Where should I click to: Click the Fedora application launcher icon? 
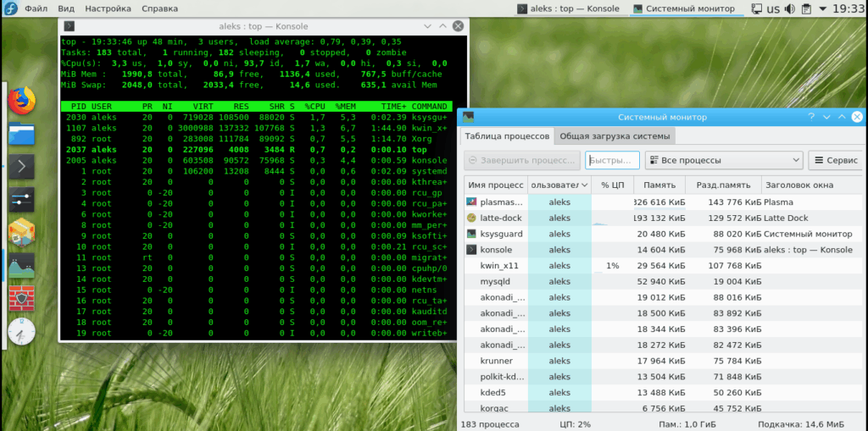coord(9,8)
